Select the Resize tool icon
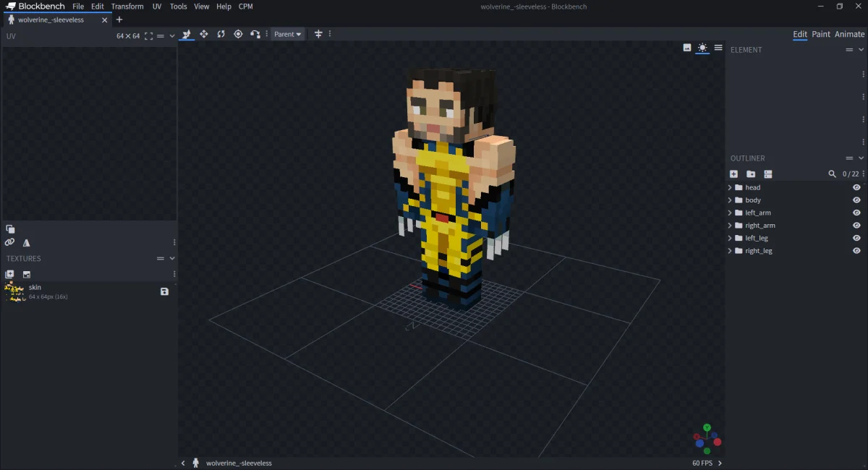Screen dimensions: 868x470 click(204, 34)
